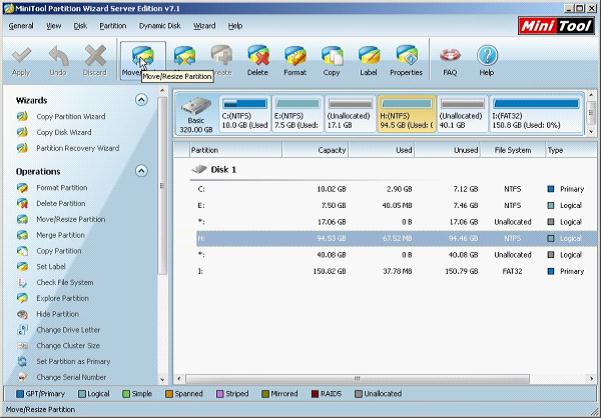
Task: Open the Partition menu
Action: click(x=113, y=26)
